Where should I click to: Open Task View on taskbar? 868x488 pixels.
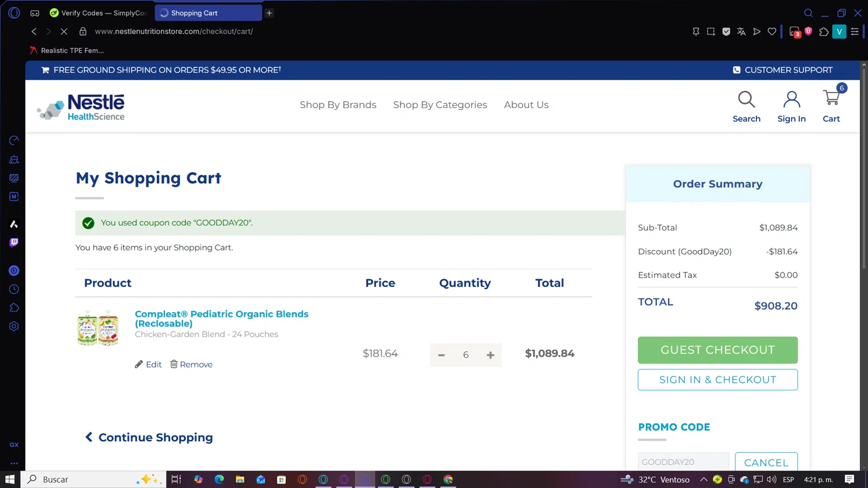pos(176,479)
